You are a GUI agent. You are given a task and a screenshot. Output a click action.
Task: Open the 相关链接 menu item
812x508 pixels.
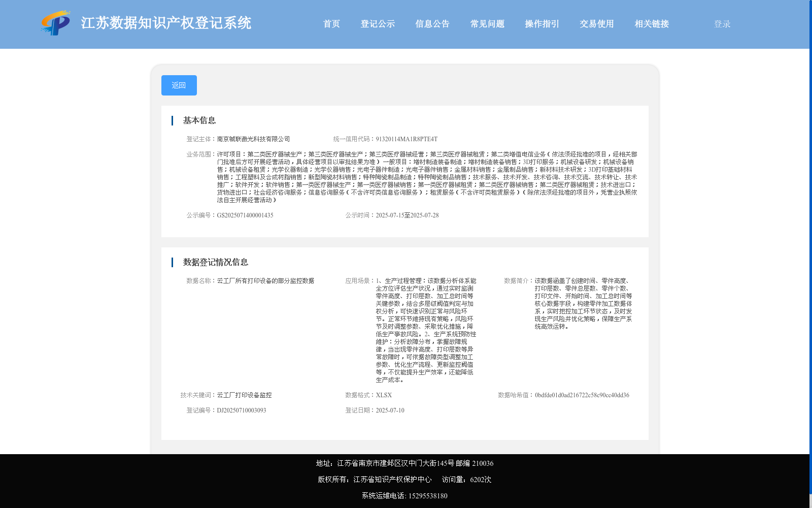click(652, 24)
